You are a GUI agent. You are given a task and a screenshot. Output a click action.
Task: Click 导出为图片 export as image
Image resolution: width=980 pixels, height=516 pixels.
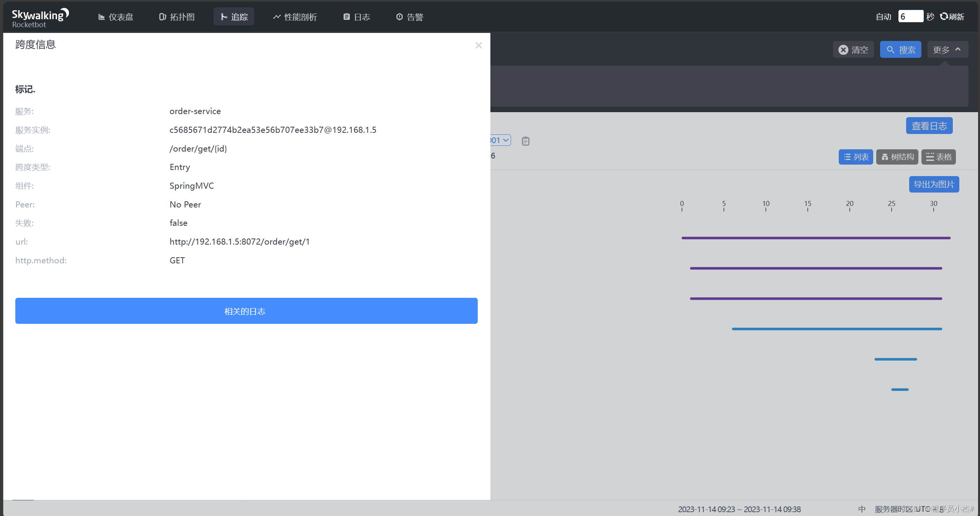pyautogui.click(x=934, y=185)
